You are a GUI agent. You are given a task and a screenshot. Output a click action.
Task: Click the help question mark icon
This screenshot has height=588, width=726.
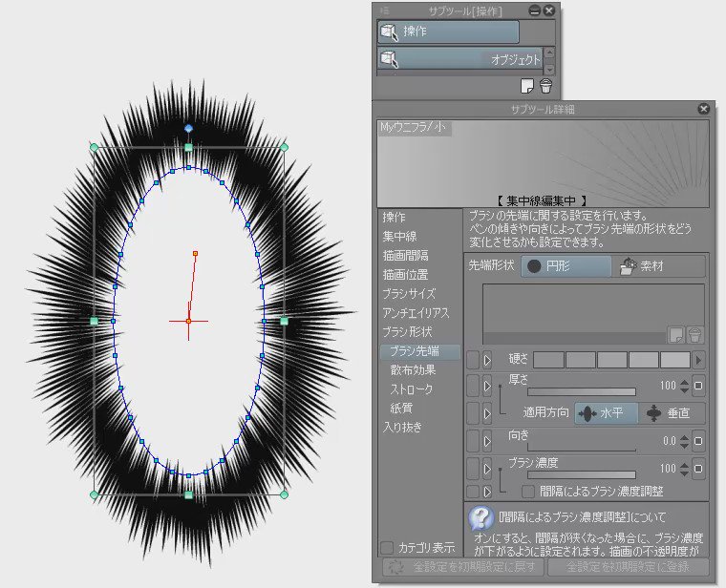coord(481,518)
